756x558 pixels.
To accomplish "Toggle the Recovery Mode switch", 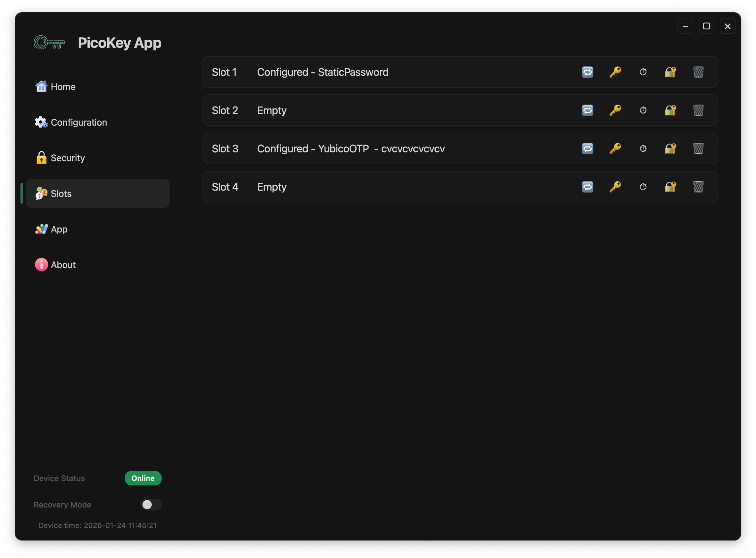I will (151, 505).
